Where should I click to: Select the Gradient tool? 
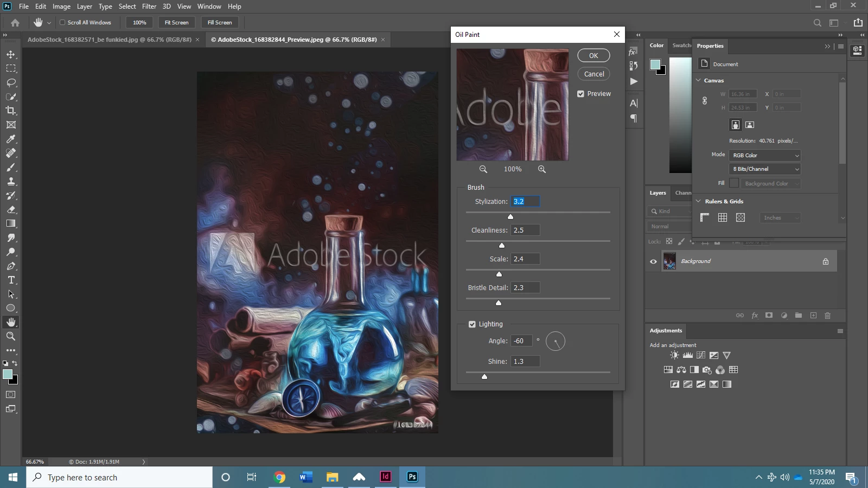click(11, 223)
